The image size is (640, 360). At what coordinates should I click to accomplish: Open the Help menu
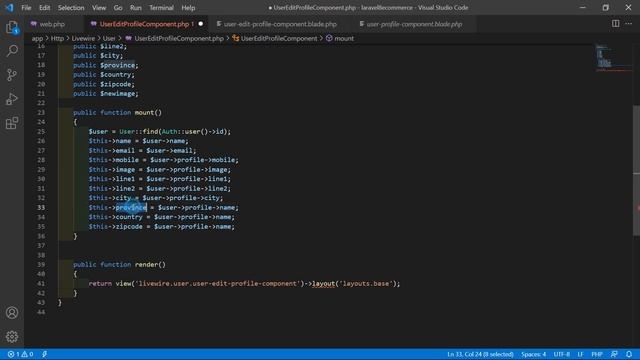[x=188, y=8]
